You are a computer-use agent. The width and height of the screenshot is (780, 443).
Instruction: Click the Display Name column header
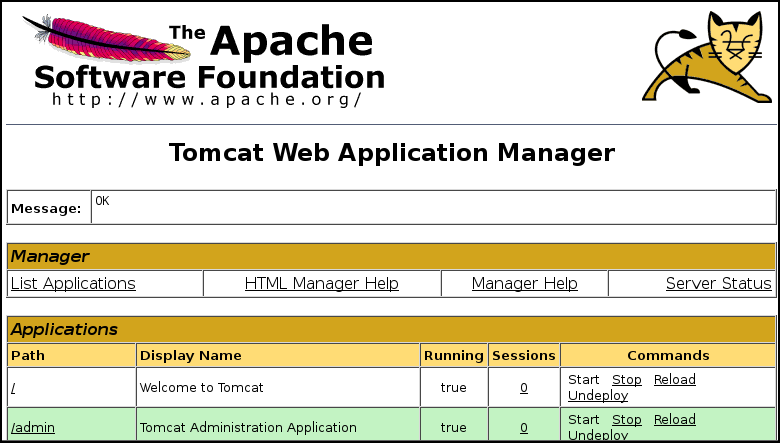278,355
